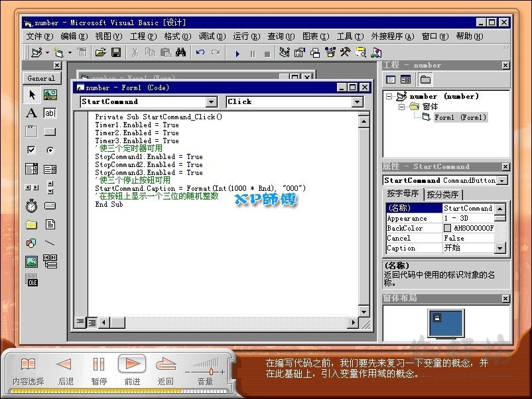Click the Caption property value field
532x399 pixels.
[468, 248]
